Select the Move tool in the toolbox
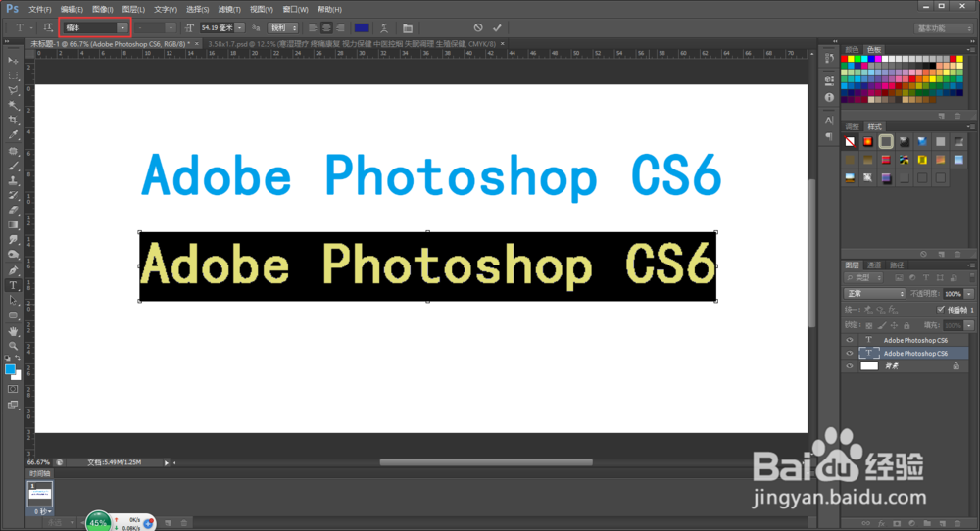 pos(13,61)
